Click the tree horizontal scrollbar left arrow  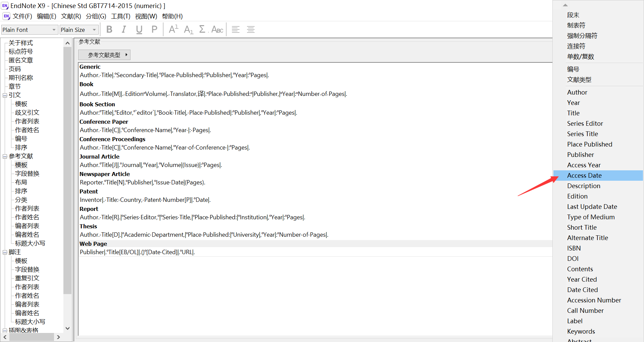pyautogui.click(x=5, y=337)
